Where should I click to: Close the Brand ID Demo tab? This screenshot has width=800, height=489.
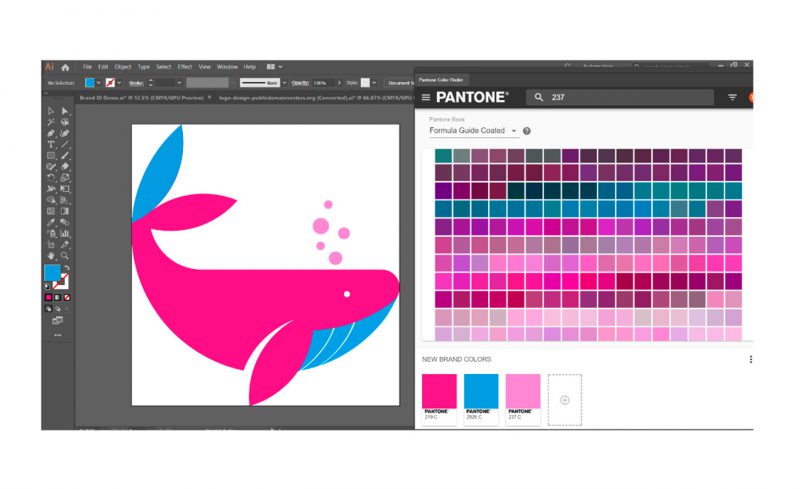(x=209, y=97)
